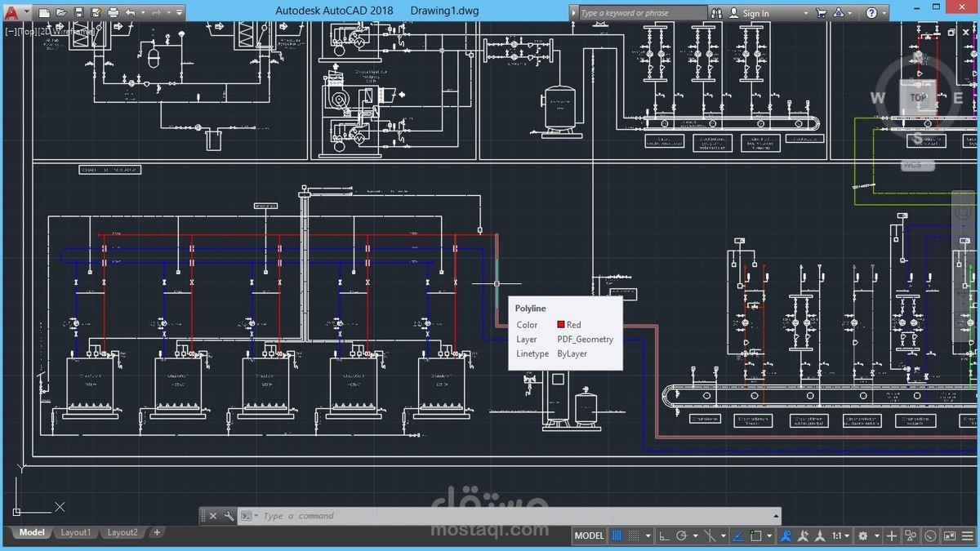Click the annotation monitor plus icon

pos(892,536)
